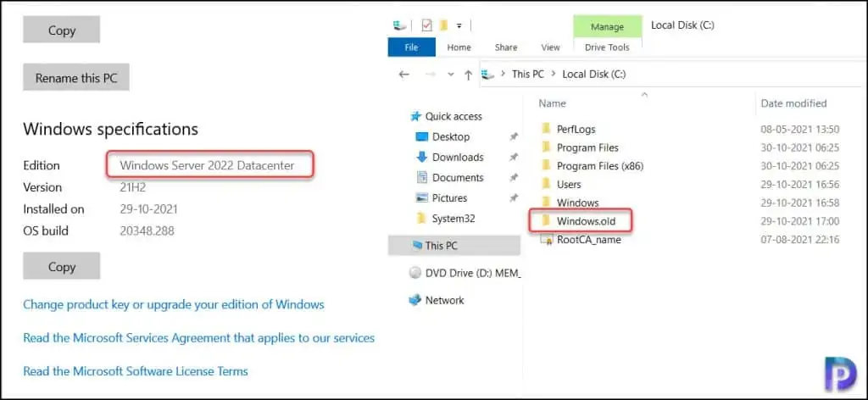This screenshot has width=868, height=400.
Task: Expand chevron before This PC in address bar
Action: (504, 74)
